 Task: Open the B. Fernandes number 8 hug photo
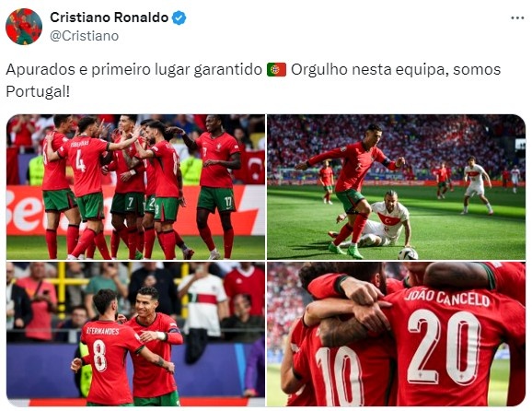[x=135, y=334]
